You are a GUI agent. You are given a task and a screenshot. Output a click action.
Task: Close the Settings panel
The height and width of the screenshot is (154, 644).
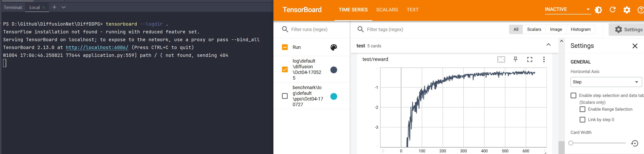(635, 46)
